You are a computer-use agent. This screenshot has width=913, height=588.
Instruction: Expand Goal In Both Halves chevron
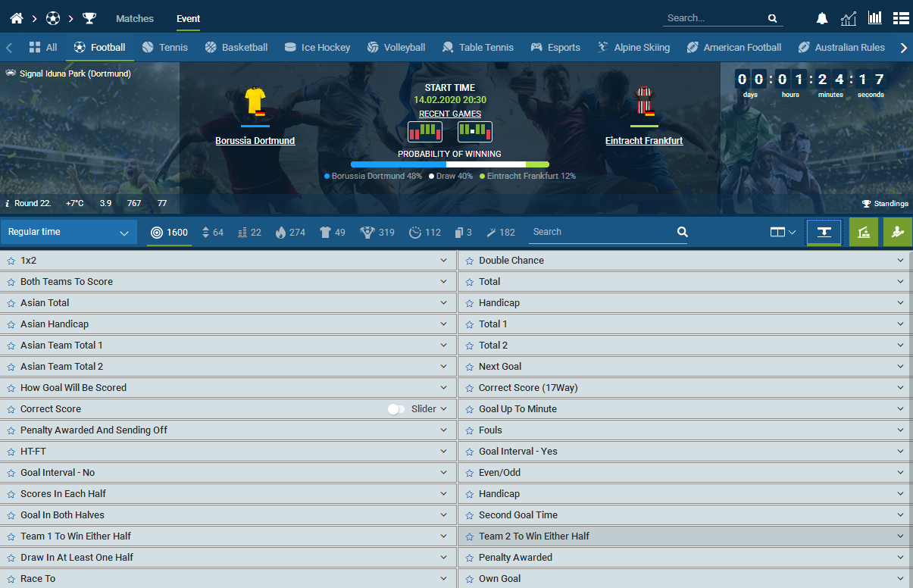444,515
